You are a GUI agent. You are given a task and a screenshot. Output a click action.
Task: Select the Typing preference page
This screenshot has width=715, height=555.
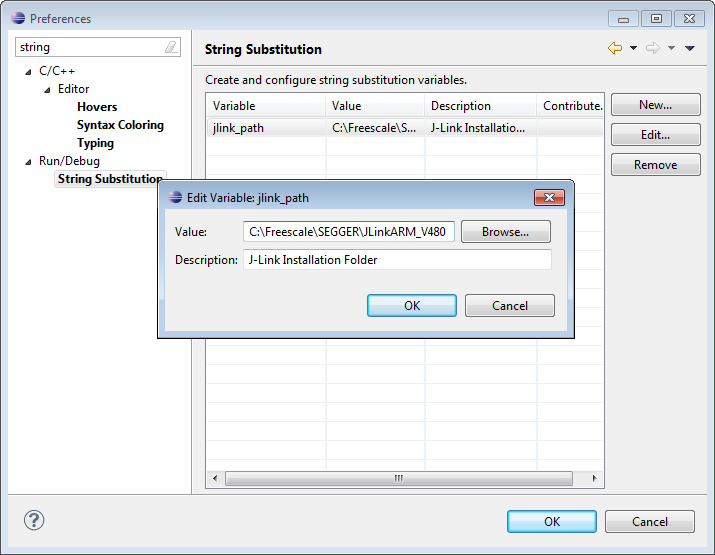[95, 143]
